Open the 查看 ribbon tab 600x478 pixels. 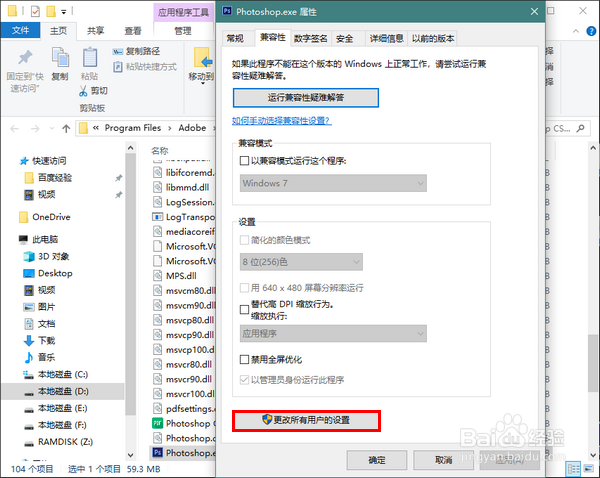coord(133,31)
